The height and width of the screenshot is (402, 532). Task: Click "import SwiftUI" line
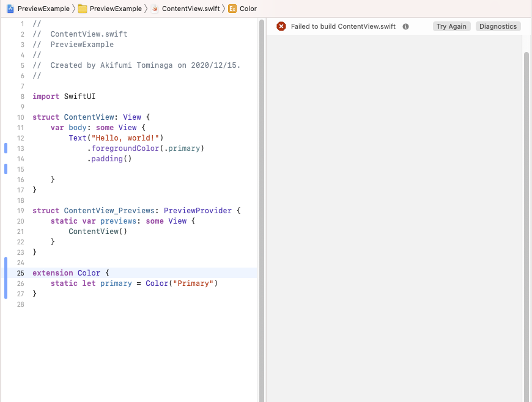tap(64, 97)
